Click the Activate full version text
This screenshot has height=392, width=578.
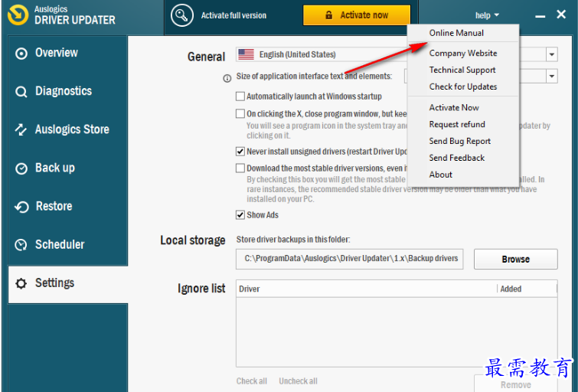[x=233, y=15]
